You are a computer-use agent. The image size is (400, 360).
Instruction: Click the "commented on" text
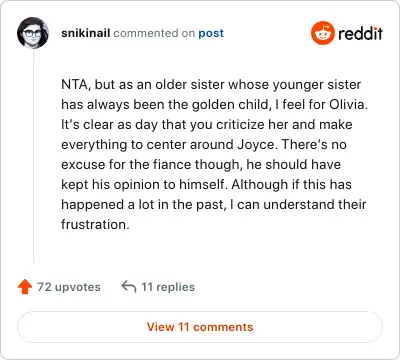pyautogui.click(x=154, y=33)
